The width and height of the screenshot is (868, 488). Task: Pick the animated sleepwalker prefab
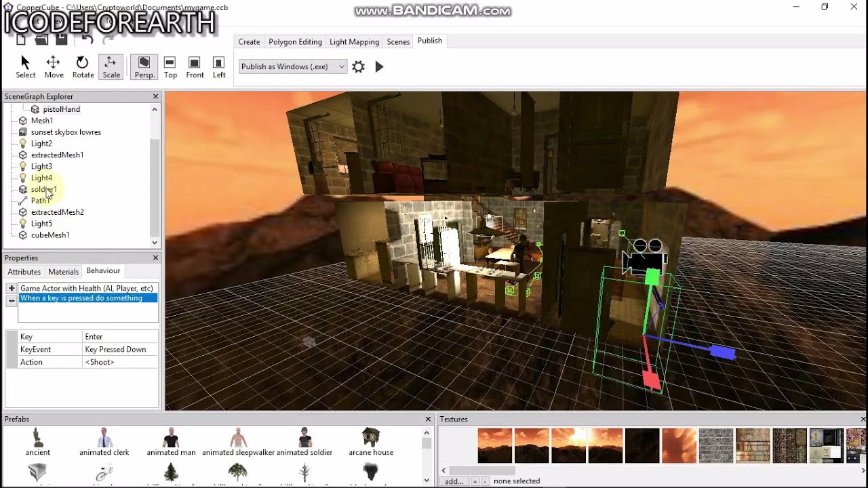coord(237,442)
